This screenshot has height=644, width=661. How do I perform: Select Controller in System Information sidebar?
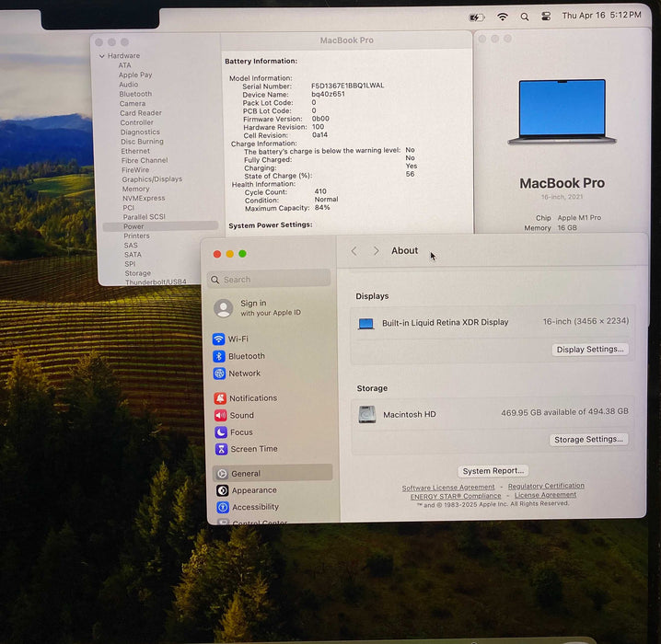pos(136,122)
